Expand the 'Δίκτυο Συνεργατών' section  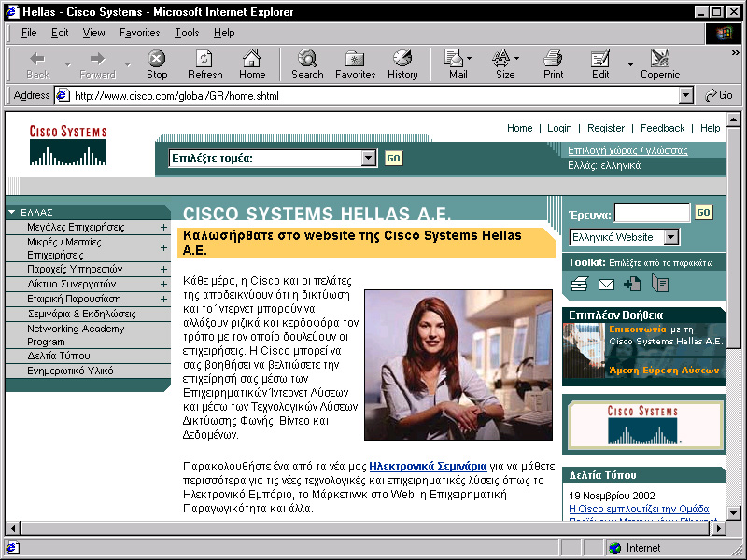pos(163,285)
